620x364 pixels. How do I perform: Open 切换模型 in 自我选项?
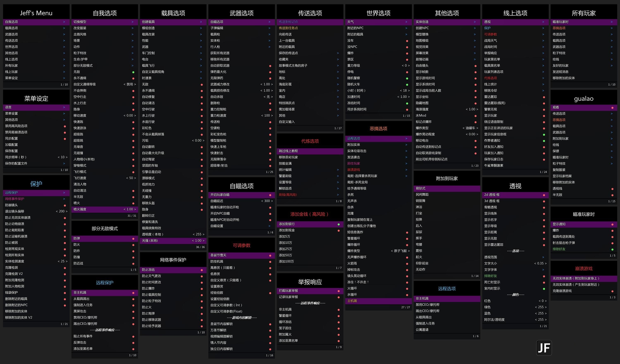(105, 22)
